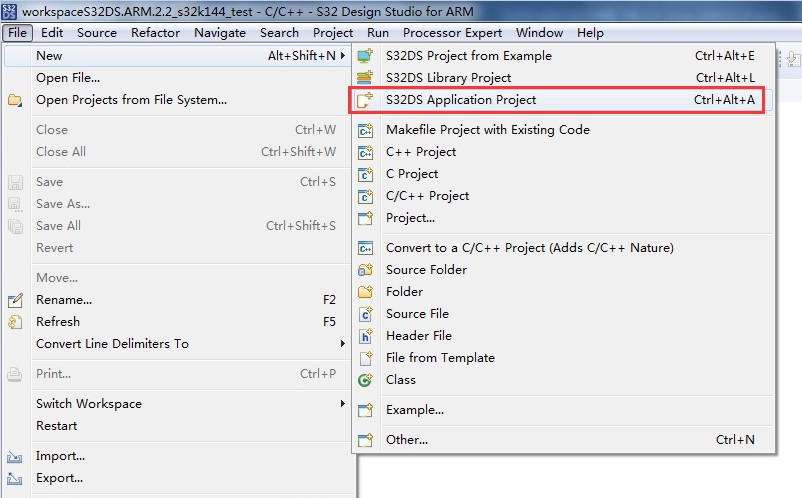Click the Example... wizard icon
This screenshot has height=498, width=802.
365,410
